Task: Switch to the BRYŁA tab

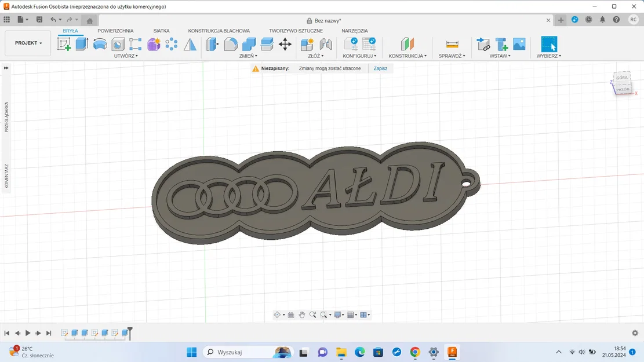Action: 70,31
